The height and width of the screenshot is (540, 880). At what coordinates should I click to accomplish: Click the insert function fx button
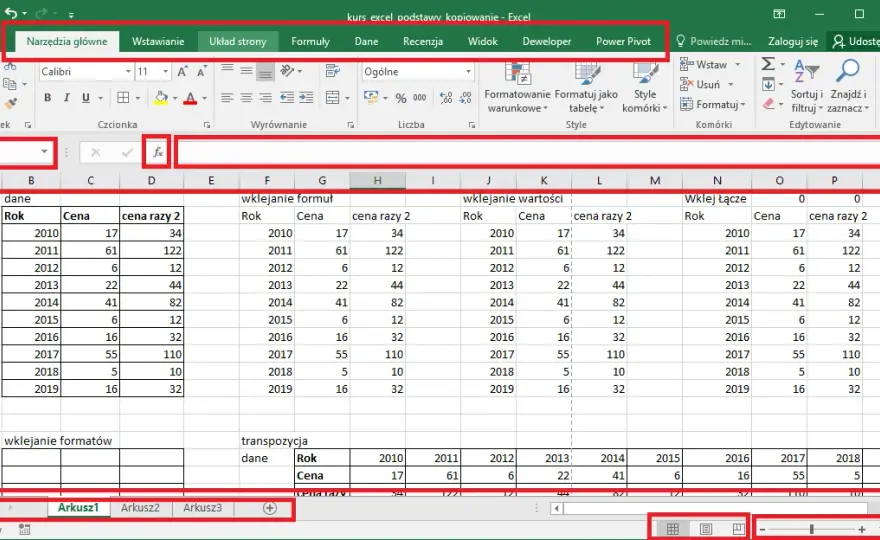click(158, 152)
